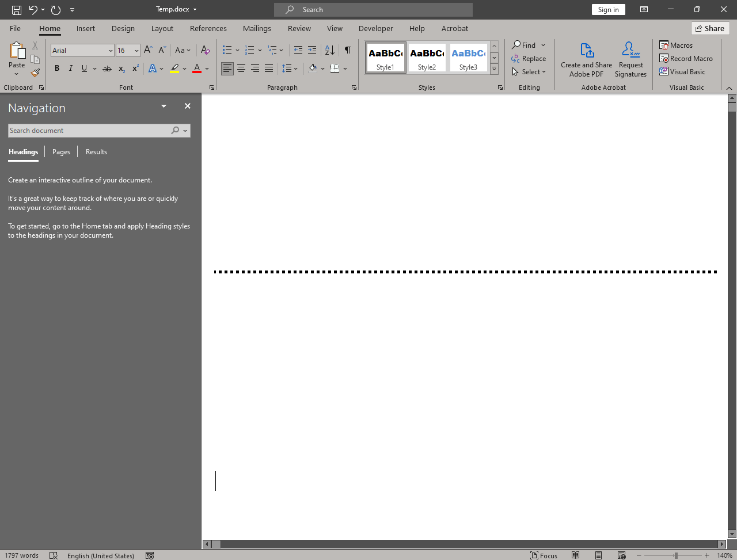The width and height of the screenshot is (737, 560).
Task: Close the Navigation pane
Action: 187,106
